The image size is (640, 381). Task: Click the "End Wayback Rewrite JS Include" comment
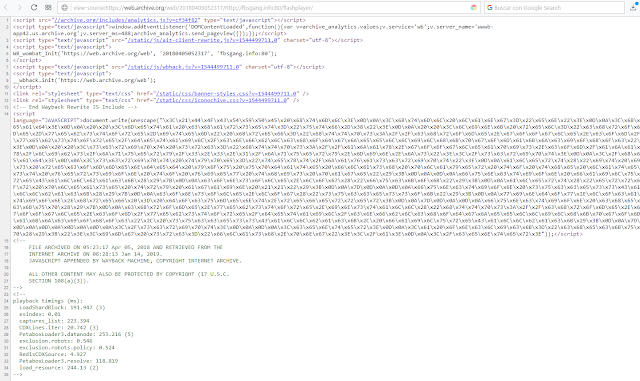tap(75, 107)
